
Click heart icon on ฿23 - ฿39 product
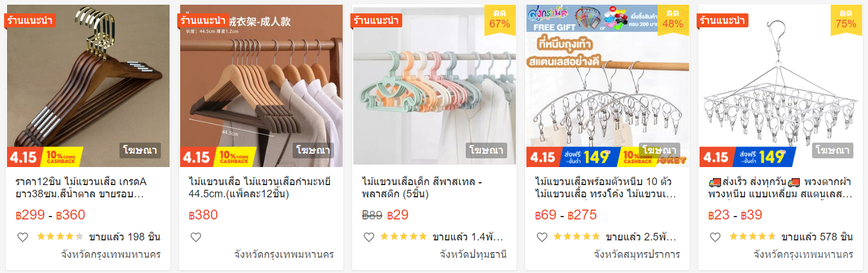tap(715, 237)
